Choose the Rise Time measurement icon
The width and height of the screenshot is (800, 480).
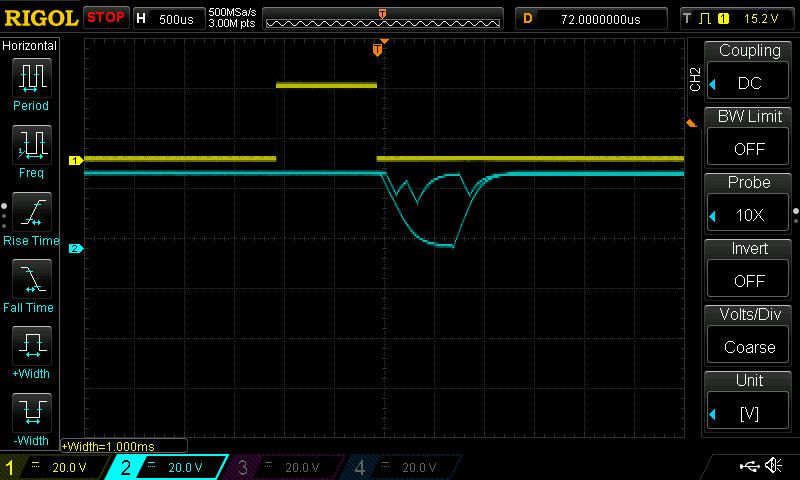coord(32,212)
